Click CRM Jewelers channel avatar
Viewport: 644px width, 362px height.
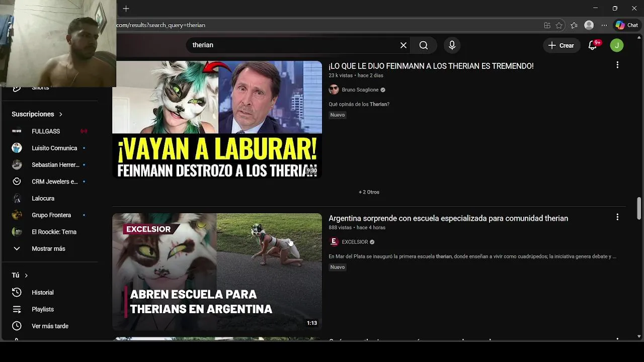point(17,182)
